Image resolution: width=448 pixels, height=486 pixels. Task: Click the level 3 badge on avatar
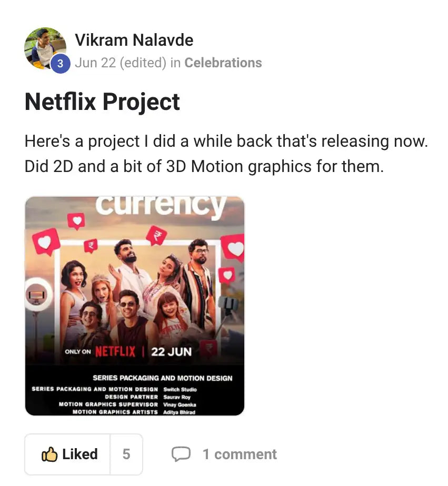(x=60, y=64)
